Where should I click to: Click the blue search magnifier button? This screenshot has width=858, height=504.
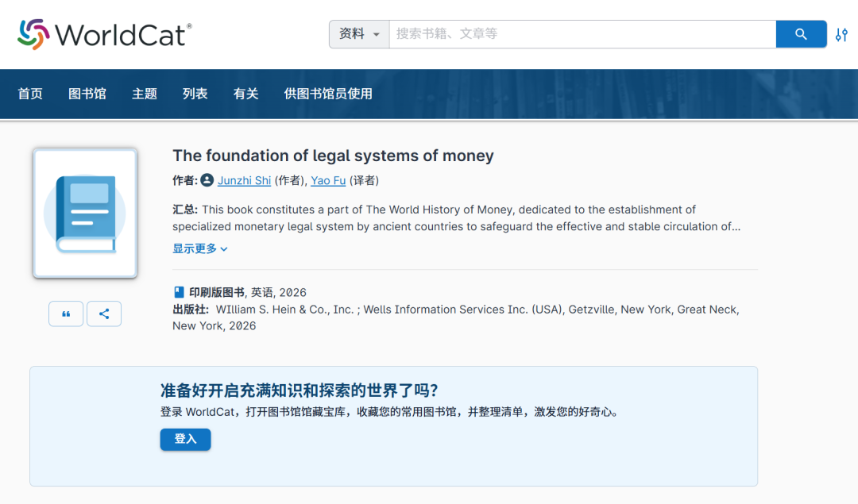801,34
